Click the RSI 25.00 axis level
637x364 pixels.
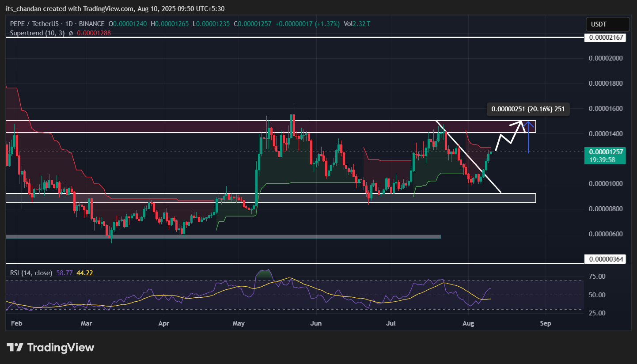[597, 313]
